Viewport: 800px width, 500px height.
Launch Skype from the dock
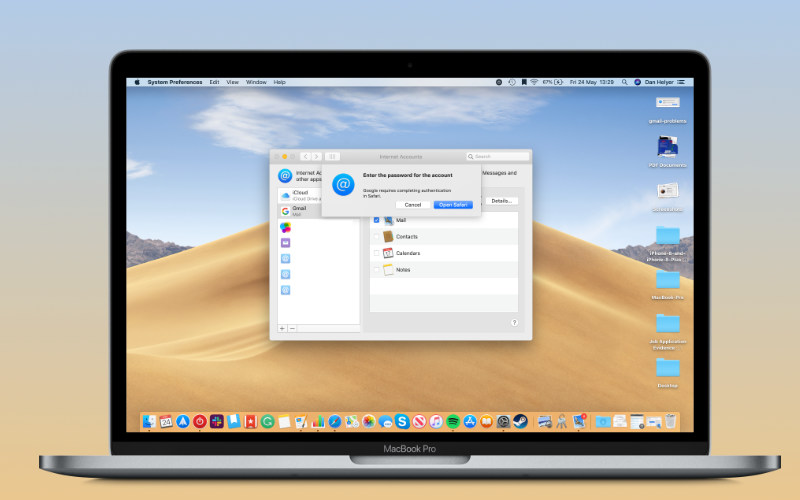tap(402, 421)
